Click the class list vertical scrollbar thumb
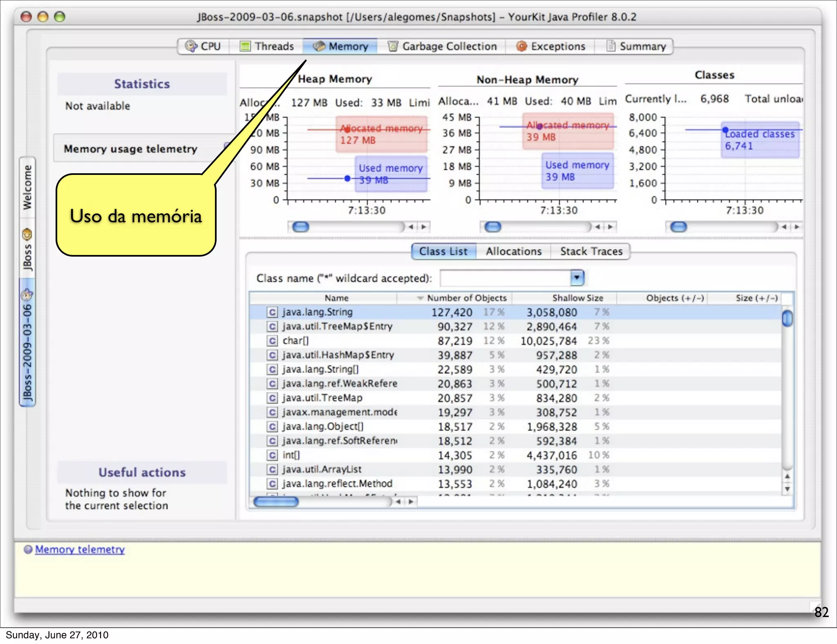The image size is (837, 644). click(x=787, y=318)
